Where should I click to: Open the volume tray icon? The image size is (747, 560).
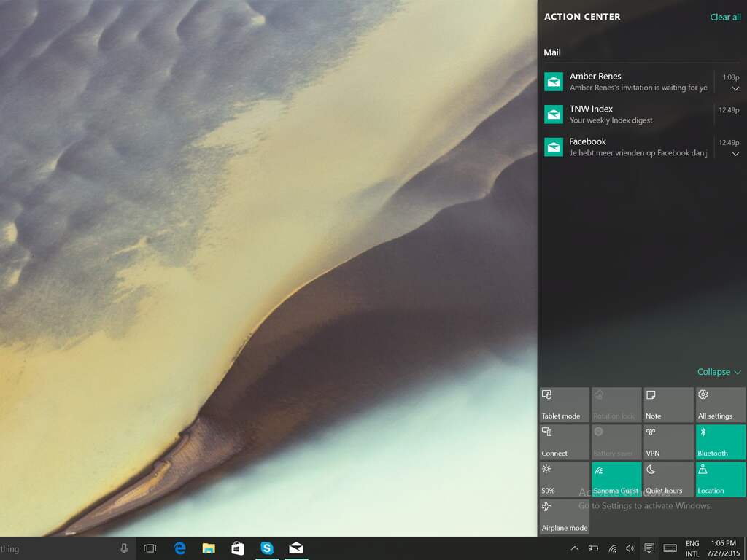tap(630, 548)
